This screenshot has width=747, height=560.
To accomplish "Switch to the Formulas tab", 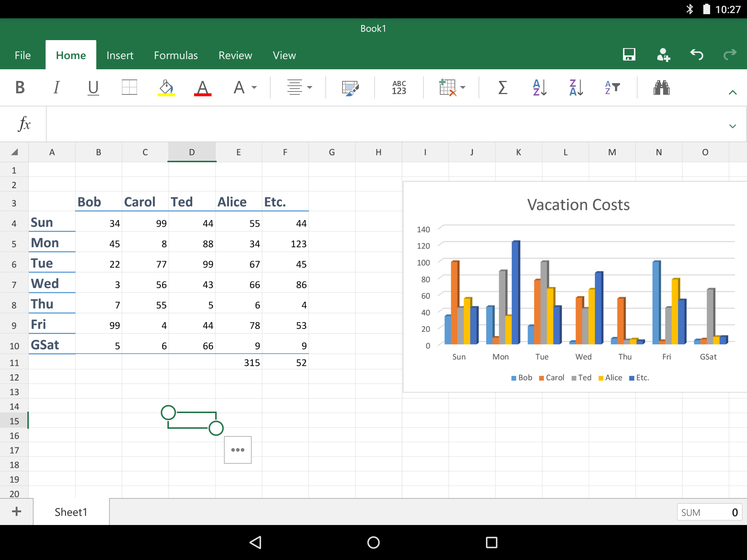I will pyautogui.click(x=176, y=55).
